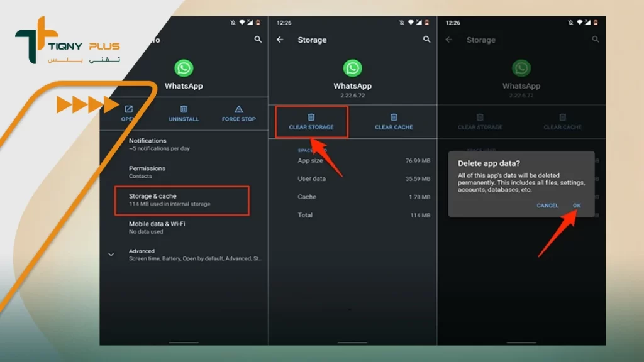Screen dimensions: 644x362
Task: Tap the Delete app data? dialog heading
Action: [x=489, y=163]
